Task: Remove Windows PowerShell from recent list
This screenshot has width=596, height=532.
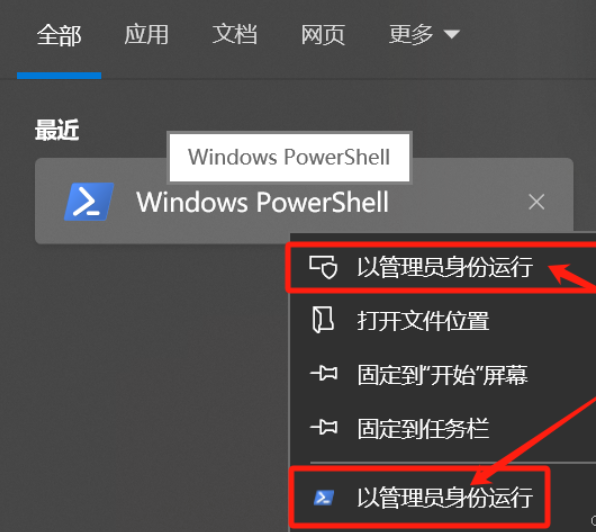Action: coord(536,202)
